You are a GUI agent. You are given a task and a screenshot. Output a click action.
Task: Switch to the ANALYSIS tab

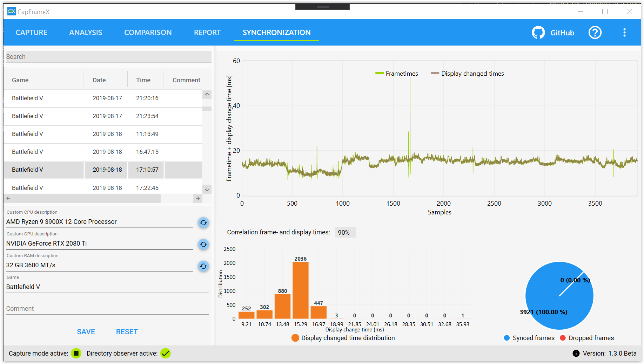point(86,33)
